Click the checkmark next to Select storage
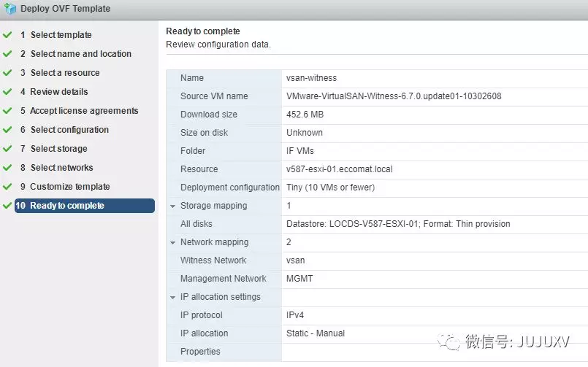The image size is (588, 367). (x=7, y=149)
